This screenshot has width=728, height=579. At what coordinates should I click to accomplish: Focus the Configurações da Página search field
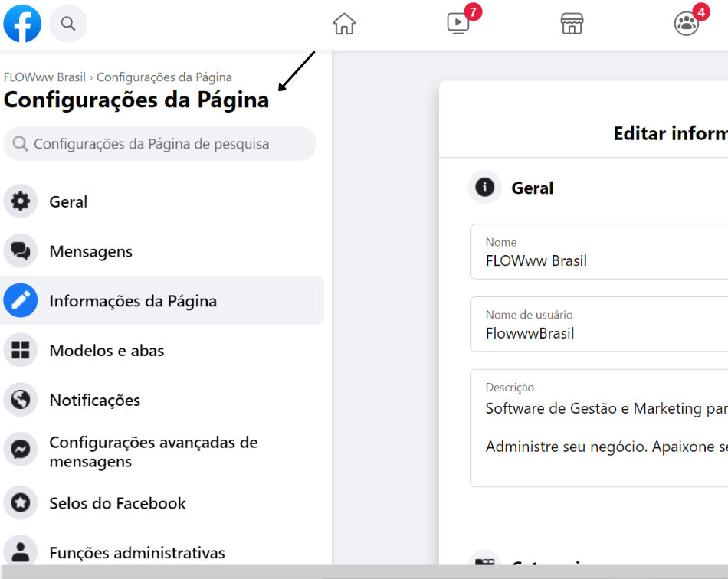coord(159,144)
